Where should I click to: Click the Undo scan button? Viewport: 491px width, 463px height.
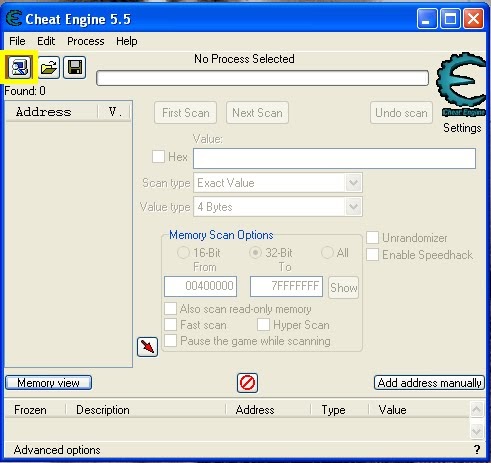click(401, 113)
